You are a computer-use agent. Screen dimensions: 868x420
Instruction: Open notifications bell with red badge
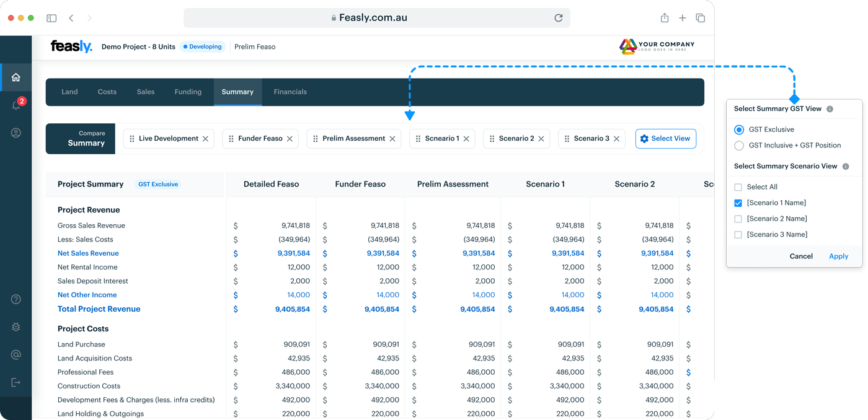(17, 105)
